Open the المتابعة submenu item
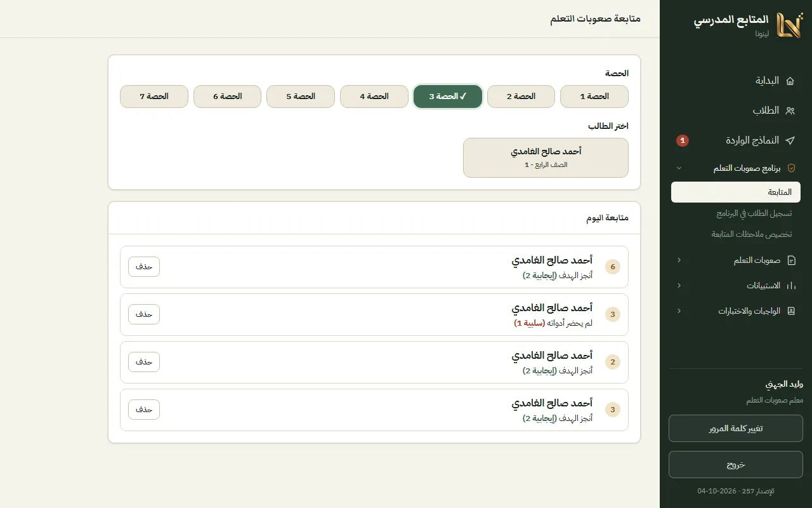 736,192
